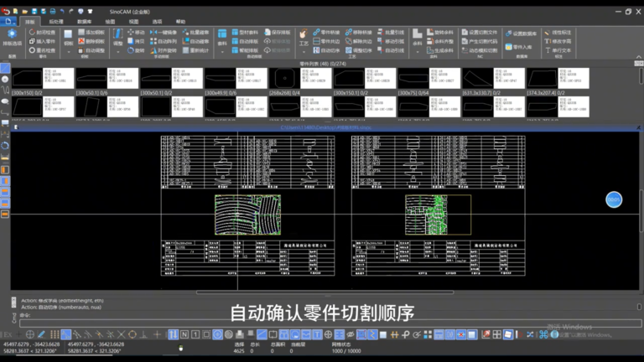Viewport: 644px width, 362px height.
Task: Click 智能排版 smart nesting
Action: (x=245, y=50)
